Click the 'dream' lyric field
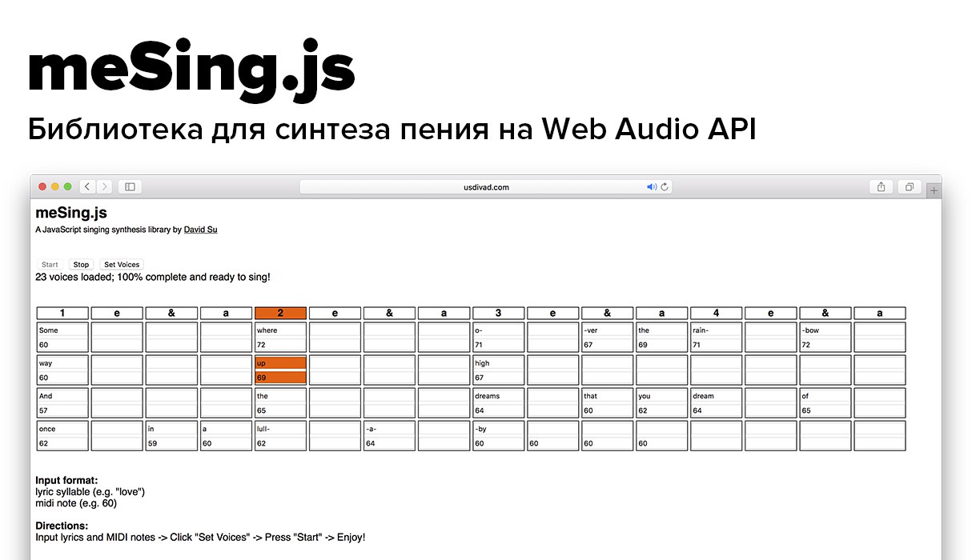This screenshot has width=972, height=560. (x=716, y=395)
